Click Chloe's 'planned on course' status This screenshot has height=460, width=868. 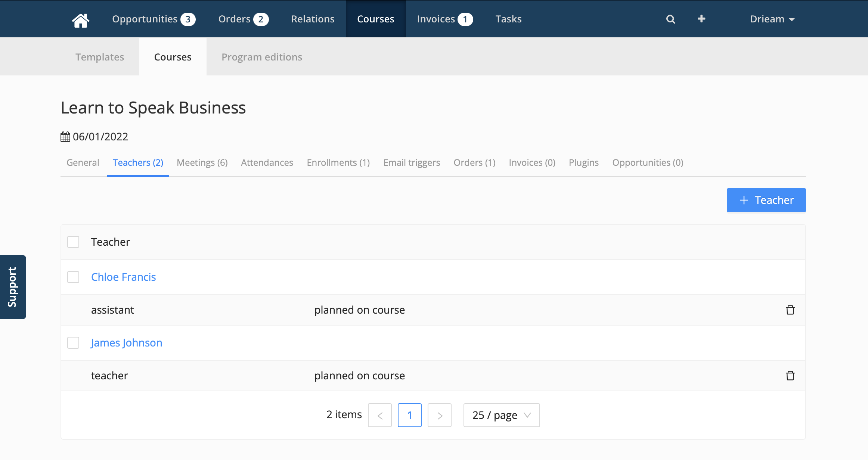[360, 310]
